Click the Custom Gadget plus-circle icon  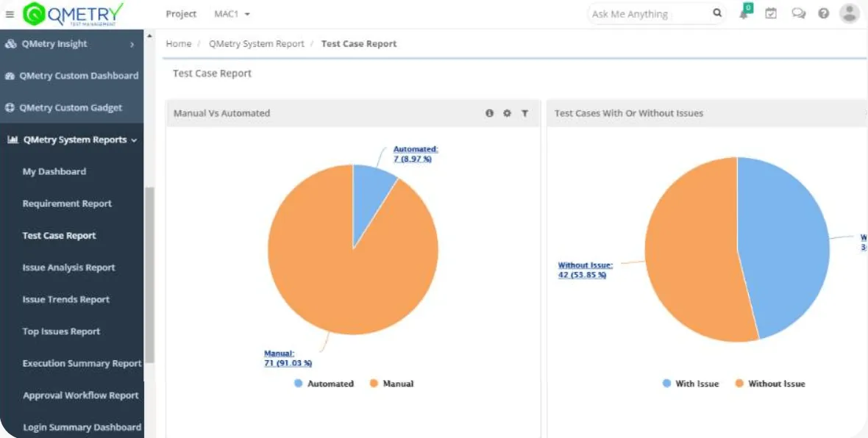[x=10, y=108]
